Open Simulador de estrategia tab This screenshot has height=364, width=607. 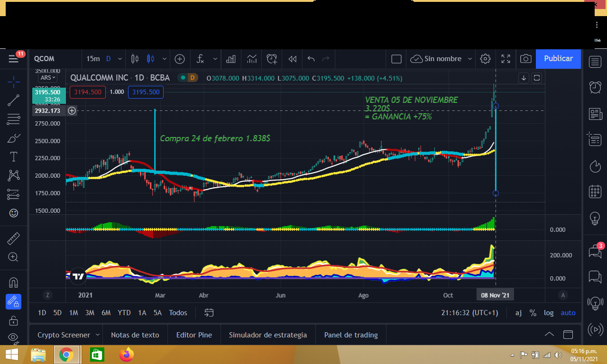[x=268, y=335]
